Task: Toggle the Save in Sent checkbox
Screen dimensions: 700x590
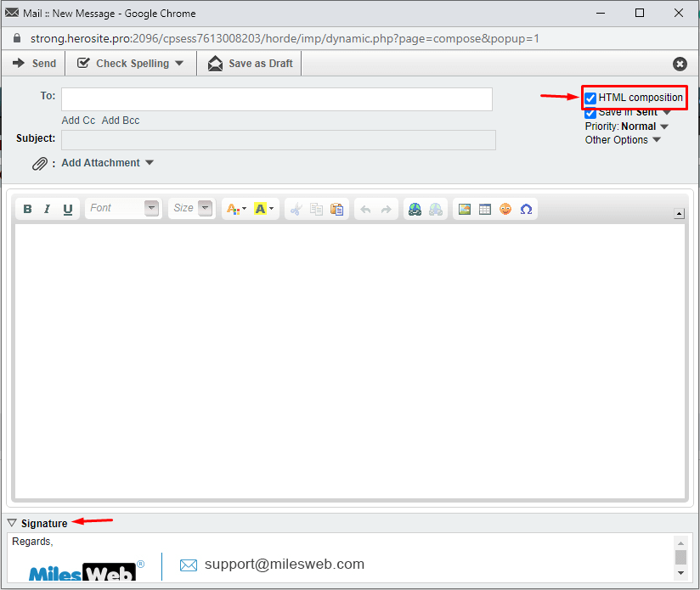Action: point(590,113)
